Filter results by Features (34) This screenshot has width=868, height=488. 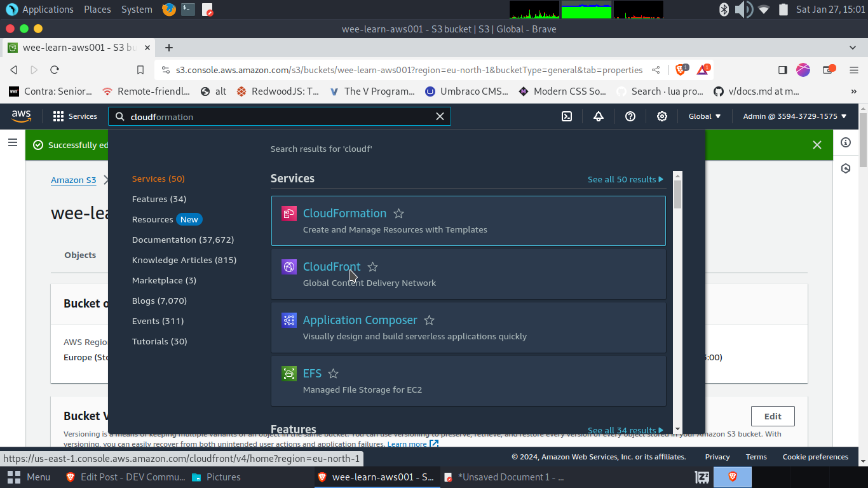click(x=159, y=199)
